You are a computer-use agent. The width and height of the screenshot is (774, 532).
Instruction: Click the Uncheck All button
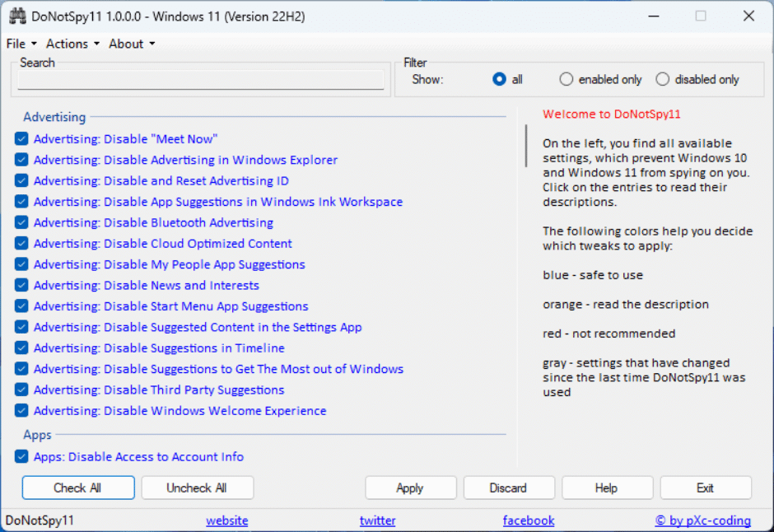click(x=198, y=488)
